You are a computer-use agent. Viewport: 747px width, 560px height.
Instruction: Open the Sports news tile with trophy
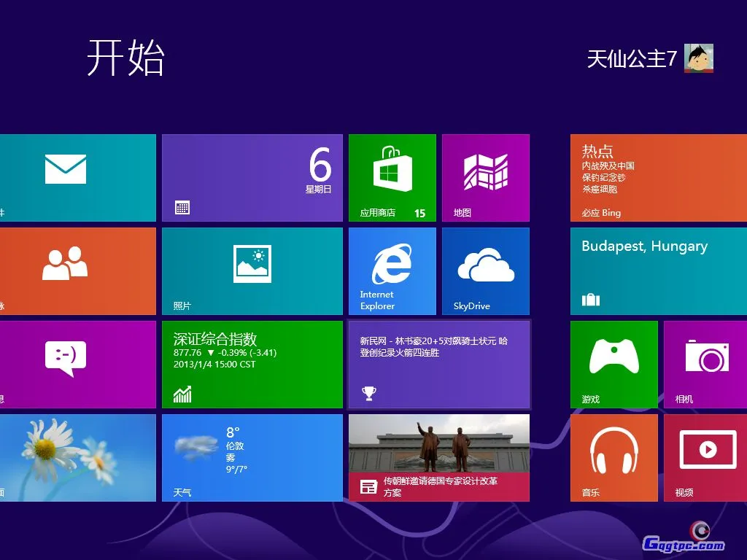[438, 364]
